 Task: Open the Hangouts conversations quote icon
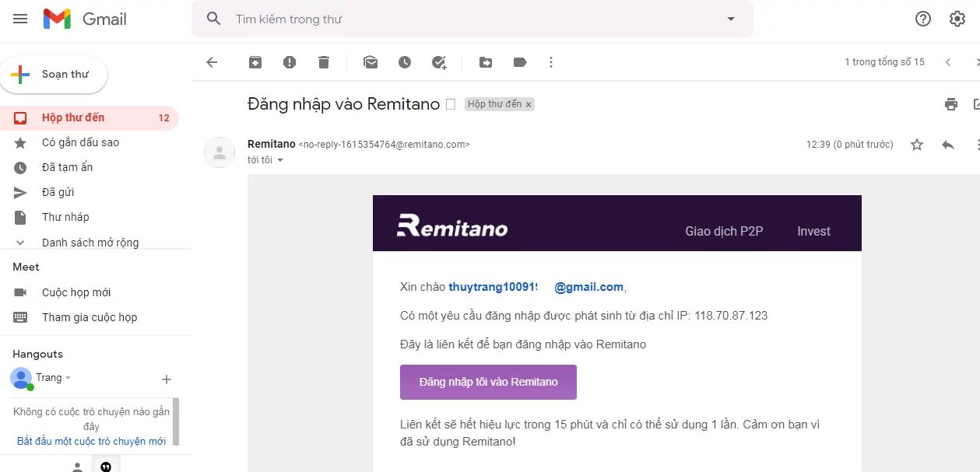106,467
